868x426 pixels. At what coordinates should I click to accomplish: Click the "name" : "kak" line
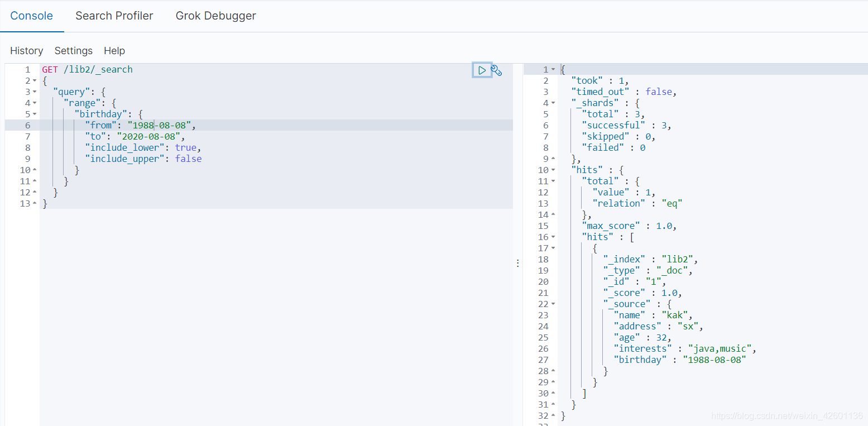(653, 315)
